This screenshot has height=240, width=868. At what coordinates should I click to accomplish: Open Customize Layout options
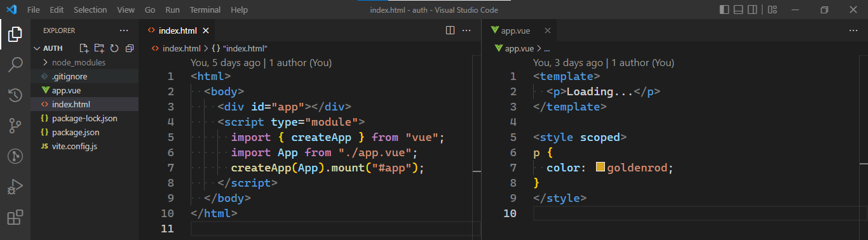click(x=772, y=10)
